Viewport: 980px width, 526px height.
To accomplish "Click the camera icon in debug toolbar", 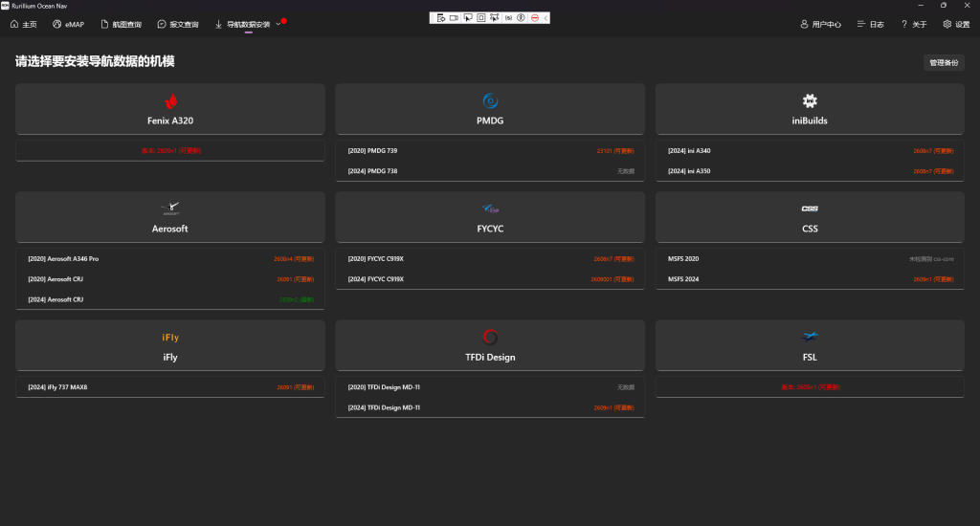I will [454, 18].
